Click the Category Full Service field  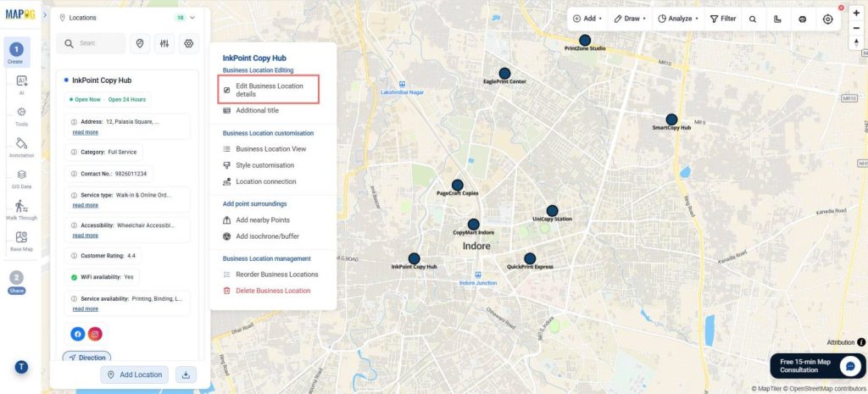click(104, 153)
